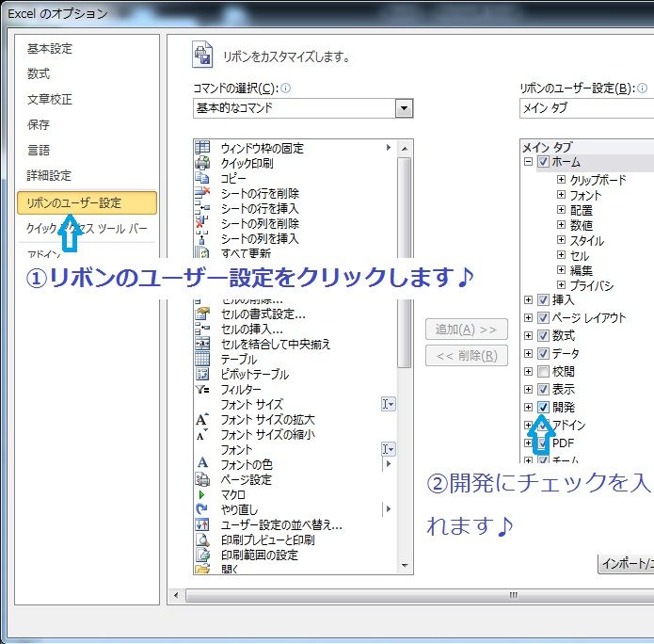654x644 pixels.
Task: Click the command list scroll-up arrow
Action: tap(405, 148)
